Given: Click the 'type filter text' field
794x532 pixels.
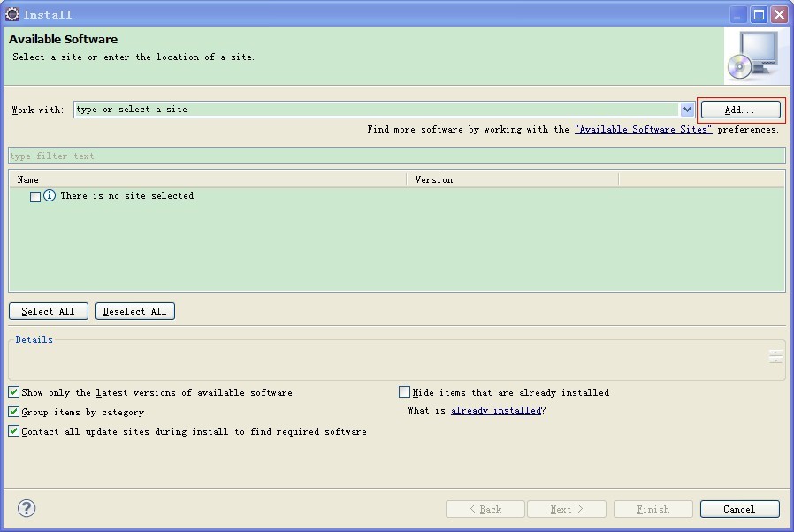Looking at the screenshot, I should click(x=396, y=156).
